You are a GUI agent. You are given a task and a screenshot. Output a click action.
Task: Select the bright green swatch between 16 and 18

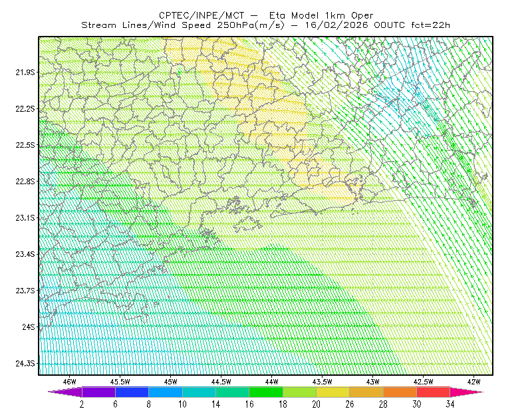(266, 392)
